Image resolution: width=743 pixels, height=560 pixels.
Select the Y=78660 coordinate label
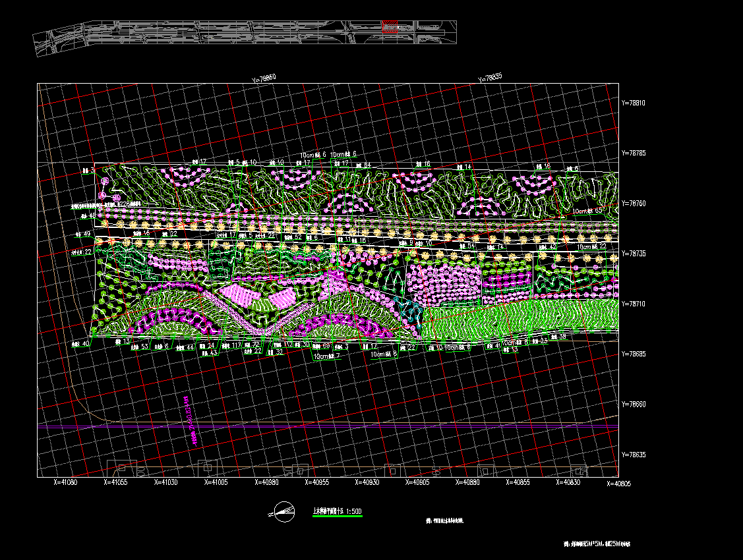[634, 405]
